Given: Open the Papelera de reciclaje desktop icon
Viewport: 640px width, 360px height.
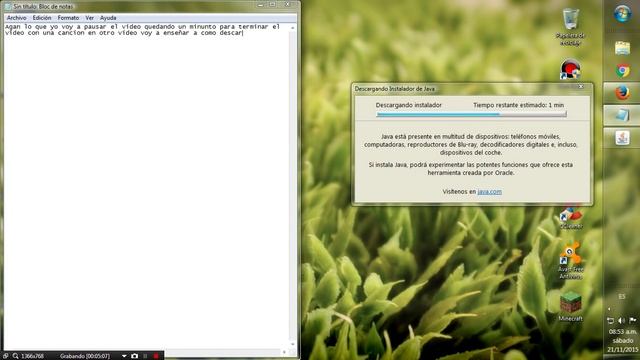Looking at the screenshot, I should click(x=570, y=27).
